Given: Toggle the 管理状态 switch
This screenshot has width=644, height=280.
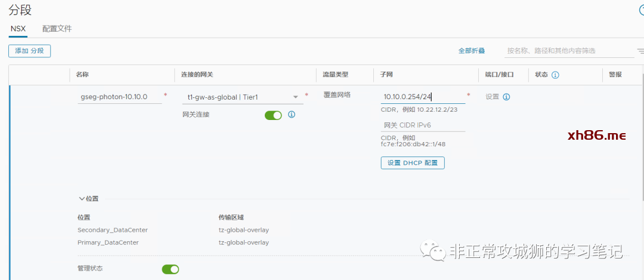Looking at the screenshot, I should point(171,269).
